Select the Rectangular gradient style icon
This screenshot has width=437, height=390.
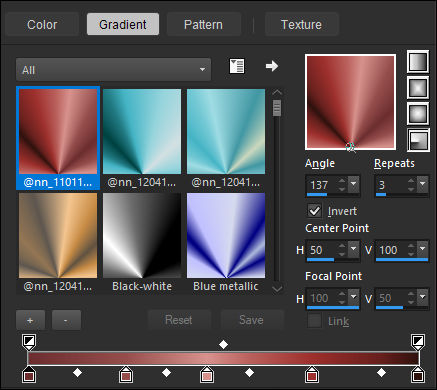tap(418, 88)
